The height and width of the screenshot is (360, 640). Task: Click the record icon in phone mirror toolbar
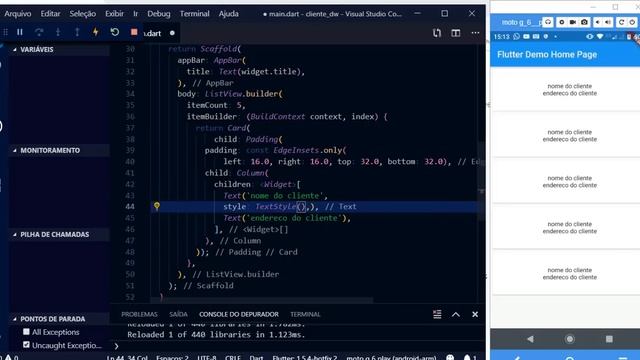(562, 22)
